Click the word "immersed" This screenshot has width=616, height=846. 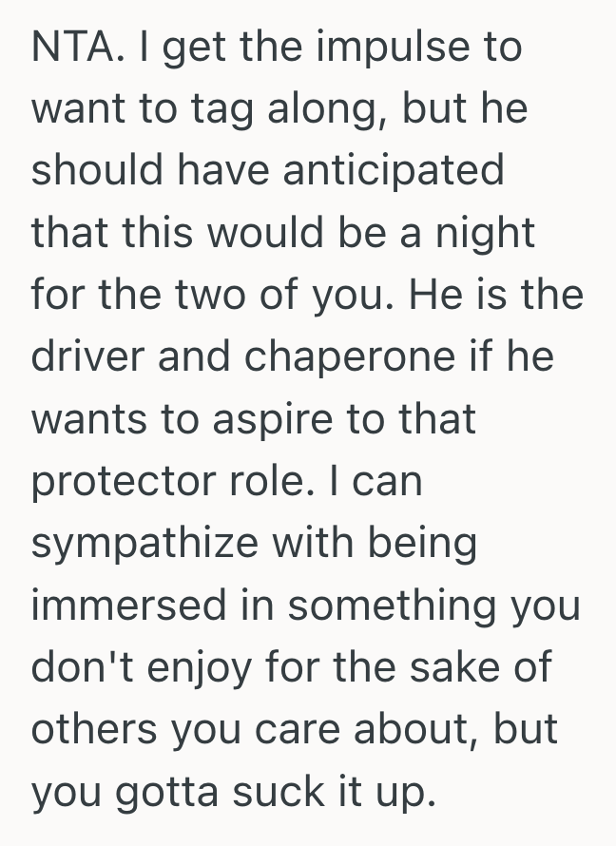click(x=133, y=606)
